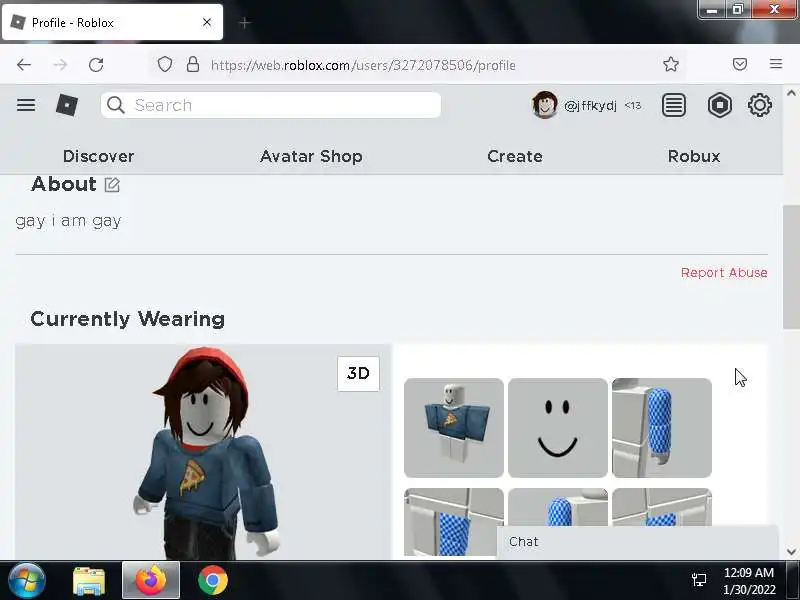Open the user avatar headshot
Viewport: 800px width, 600px height.
click(544, 105)
